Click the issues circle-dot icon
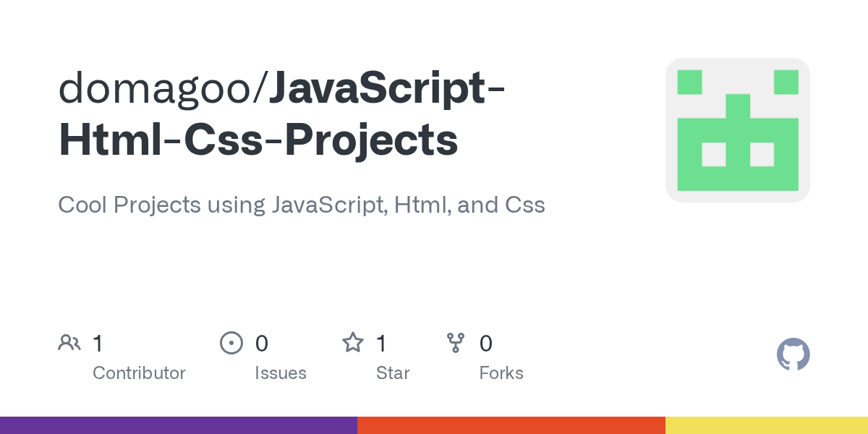868x434 pixels. pyautogui.click(x=231, y=343)
